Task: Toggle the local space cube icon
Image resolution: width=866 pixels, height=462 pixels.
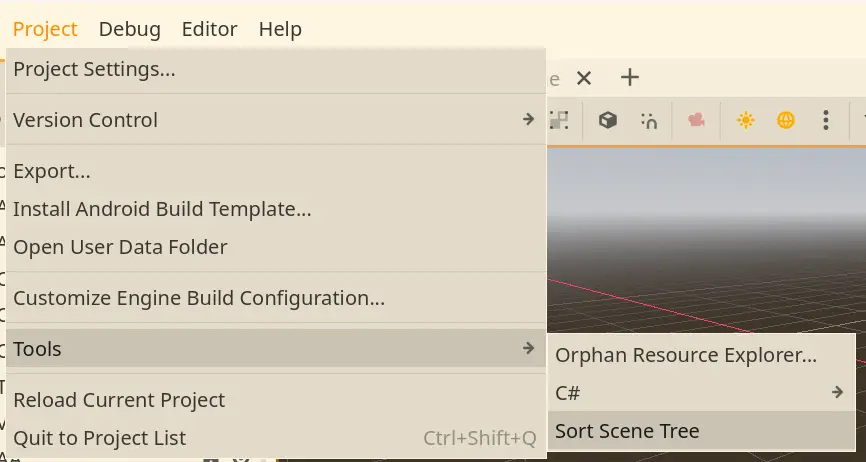Action: coord(608,120)
